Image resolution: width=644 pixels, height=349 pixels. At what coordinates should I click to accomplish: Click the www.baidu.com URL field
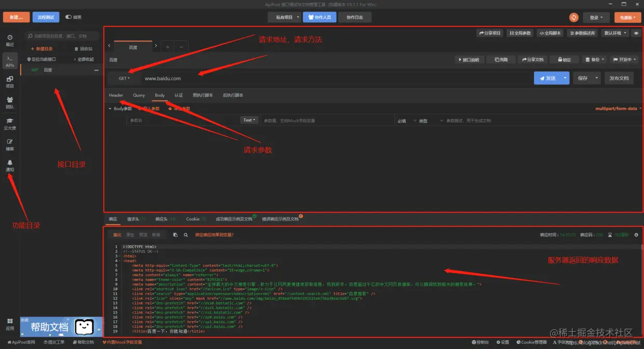(x=335, y=78)
